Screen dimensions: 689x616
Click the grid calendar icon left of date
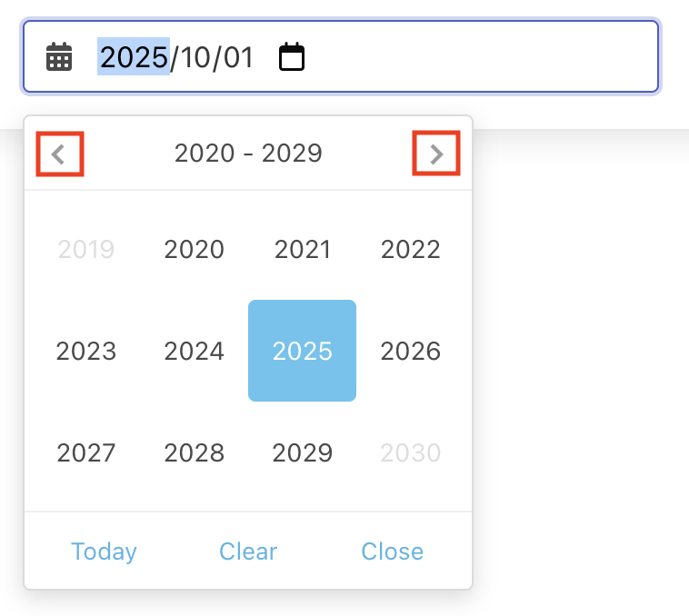tap(59, 57)
